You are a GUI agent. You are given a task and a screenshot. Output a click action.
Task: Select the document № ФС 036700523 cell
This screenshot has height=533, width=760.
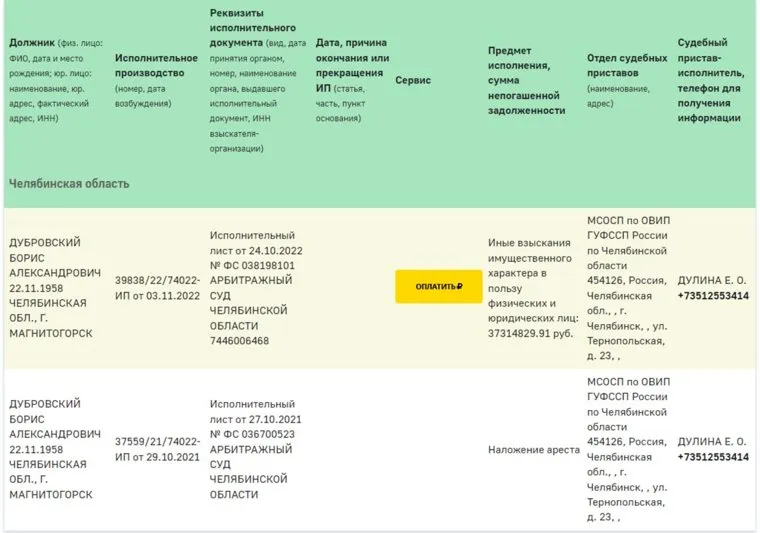coord(252,435)
